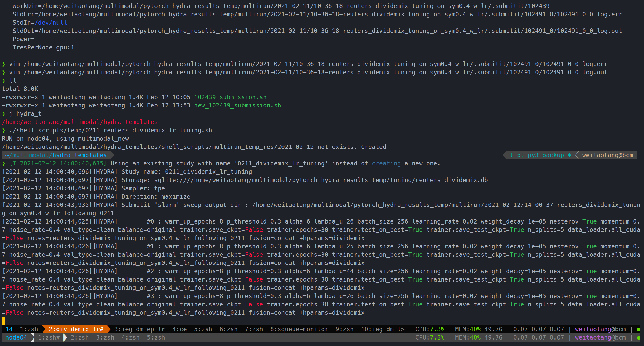The height and width of the screenshot is (346, 644).
Task: Click the job #1 entry with lambda_u=25
Action: [321, 255]
